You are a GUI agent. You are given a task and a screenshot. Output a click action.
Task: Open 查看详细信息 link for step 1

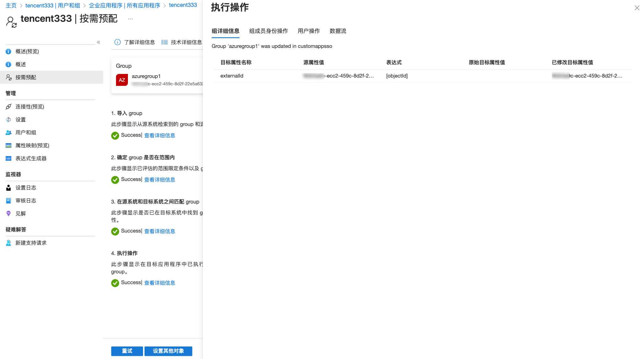[x=160, y=135]
